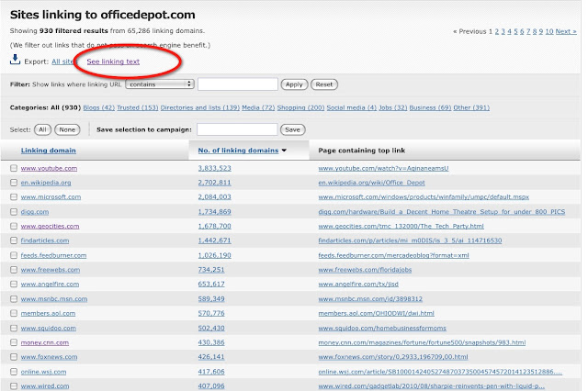The image size is (588, 391).
Task: Check the findarticles.com checkbox
Action: pos(14,240)
